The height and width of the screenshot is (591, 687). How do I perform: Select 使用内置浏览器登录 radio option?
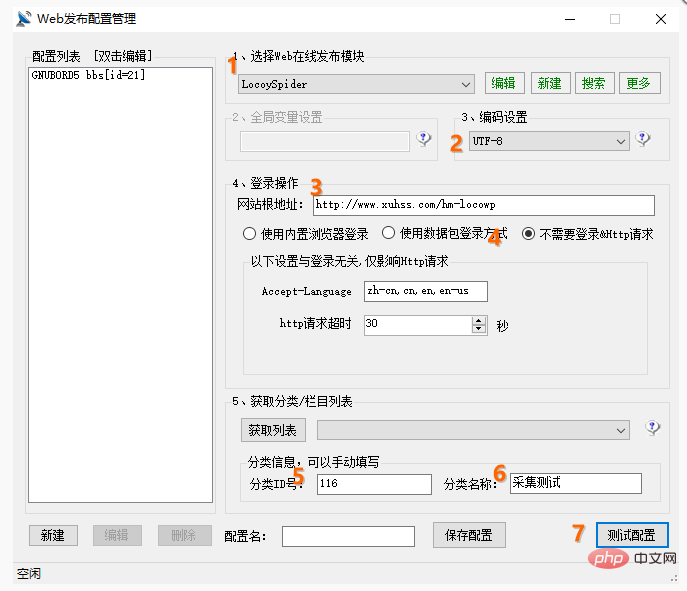click(250, 234)
